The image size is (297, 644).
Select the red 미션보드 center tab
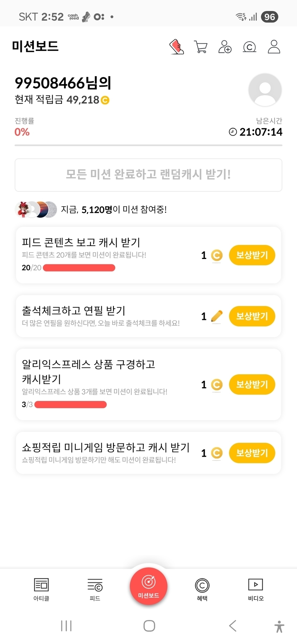148,586
